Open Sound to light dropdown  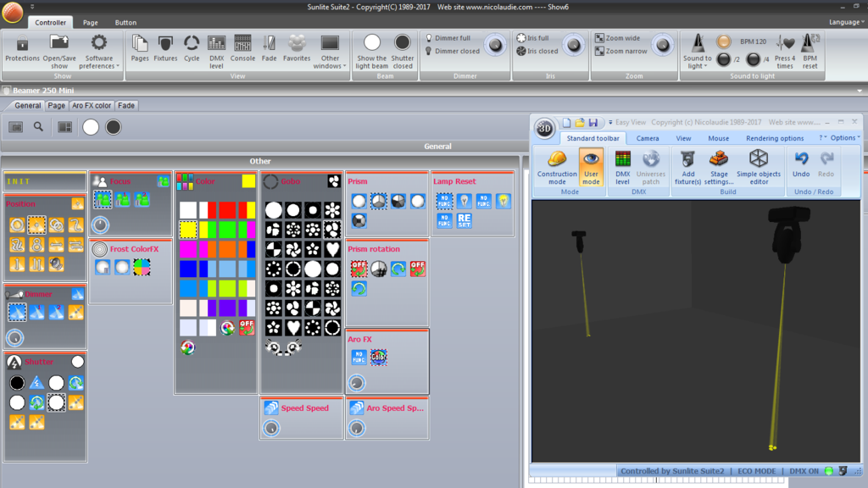coord(697,52)
